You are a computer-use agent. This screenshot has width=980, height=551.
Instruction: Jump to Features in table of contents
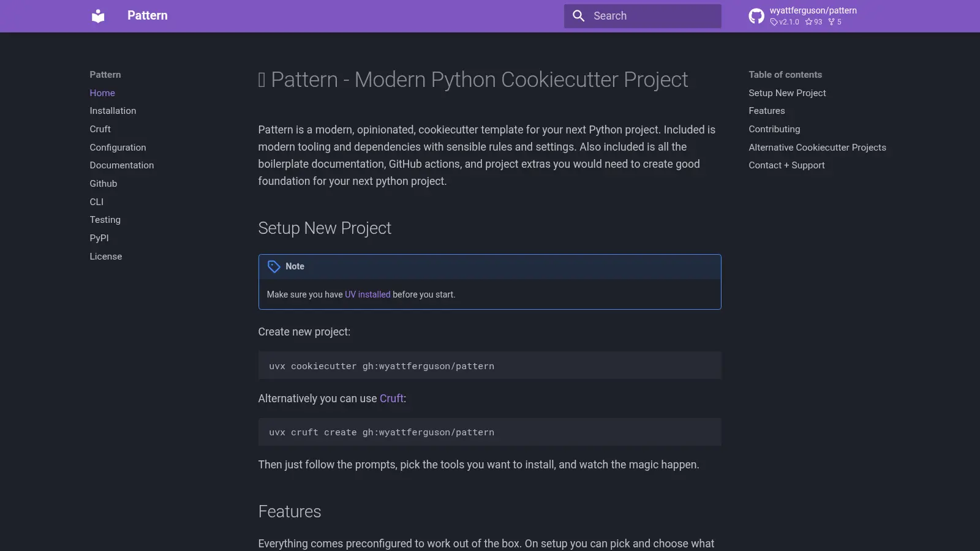[766, 111]
